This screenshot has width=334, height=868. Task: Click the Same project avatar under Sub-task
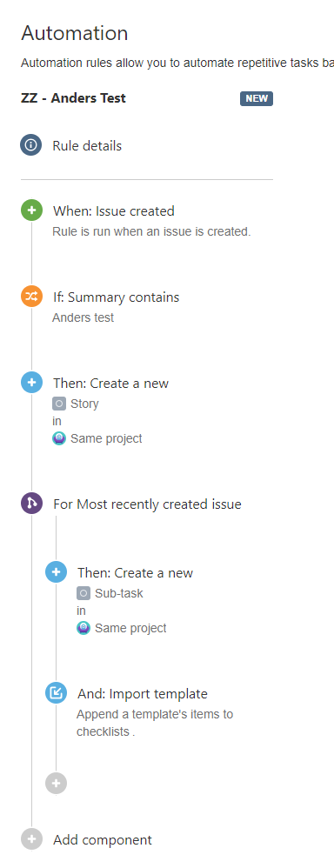(83, 628)
